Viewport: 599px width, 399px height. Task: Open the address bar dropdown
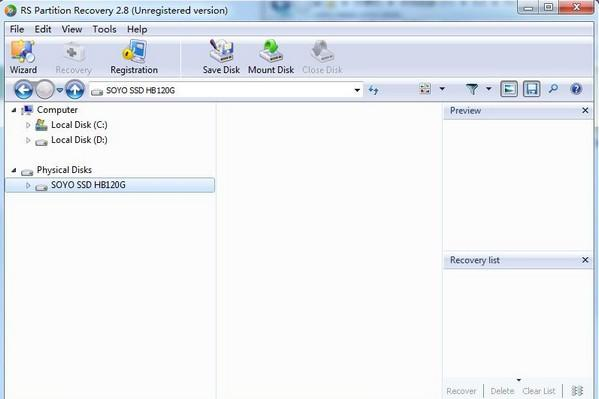pos(357,90)
